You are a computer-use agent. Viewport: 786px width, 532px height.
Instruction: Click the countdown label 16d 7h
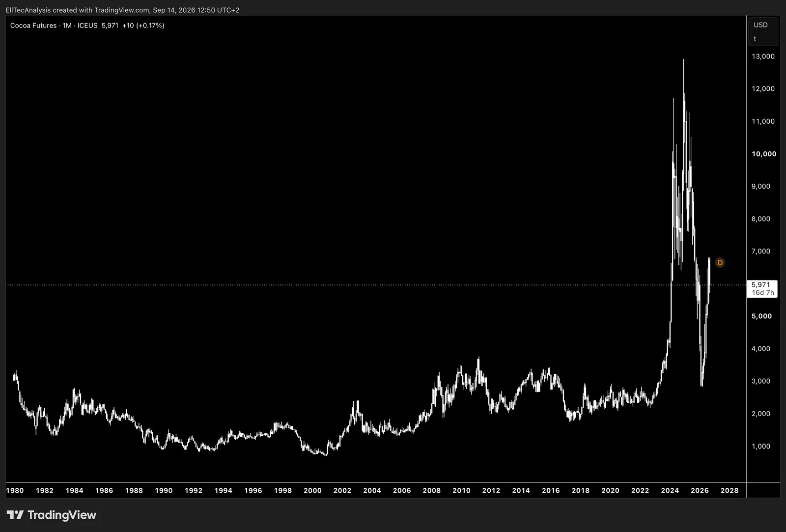[x=763, y=293]
